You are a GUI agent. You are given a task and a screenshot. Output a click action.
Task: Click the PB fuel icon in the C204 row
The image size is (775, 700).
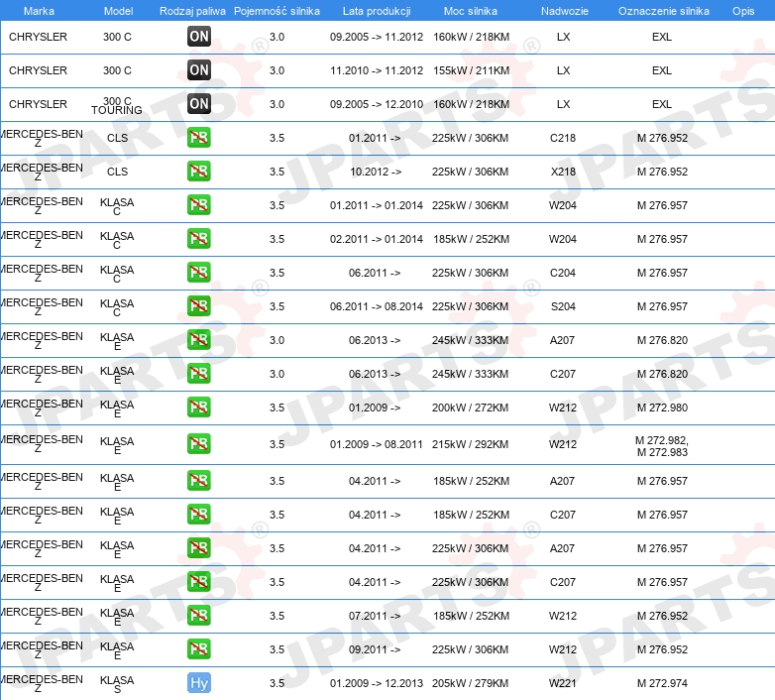coord(199,272)
